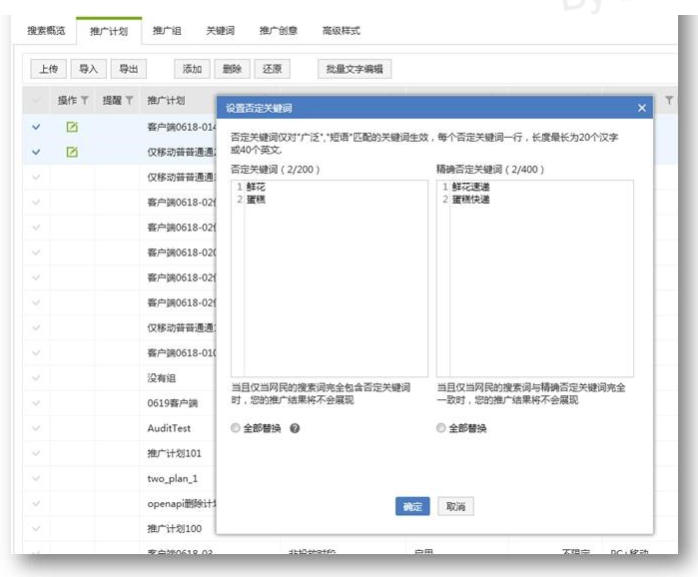This screenshot has height=577, width=698.
Task: Open the 高级样式 tab
Action: pyautogui.click(x=341, y=31)
